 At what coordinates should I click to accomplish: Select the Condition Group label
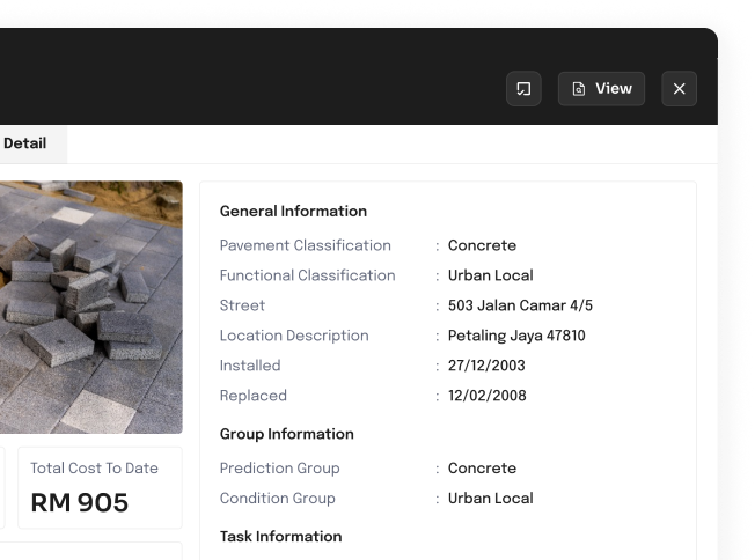click(x=277, y=498)
